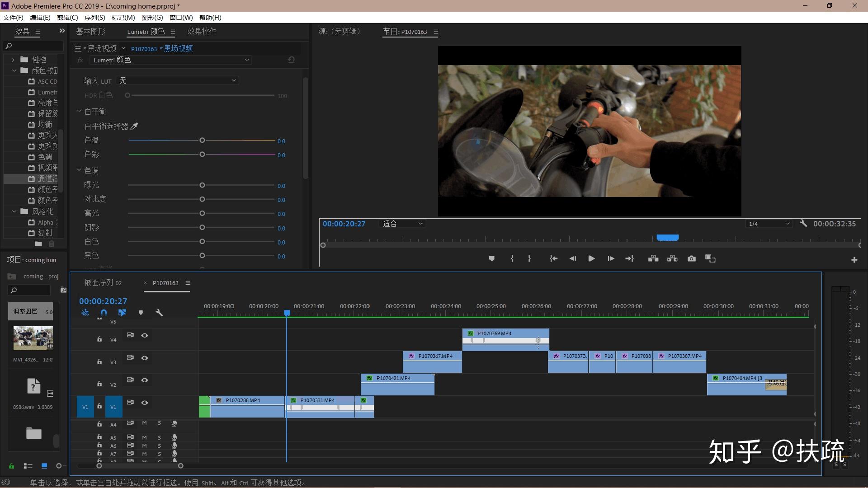Collapse the 风格化 effects folder
The width and height of the screenshot is (868, 488).
[14, 211]
